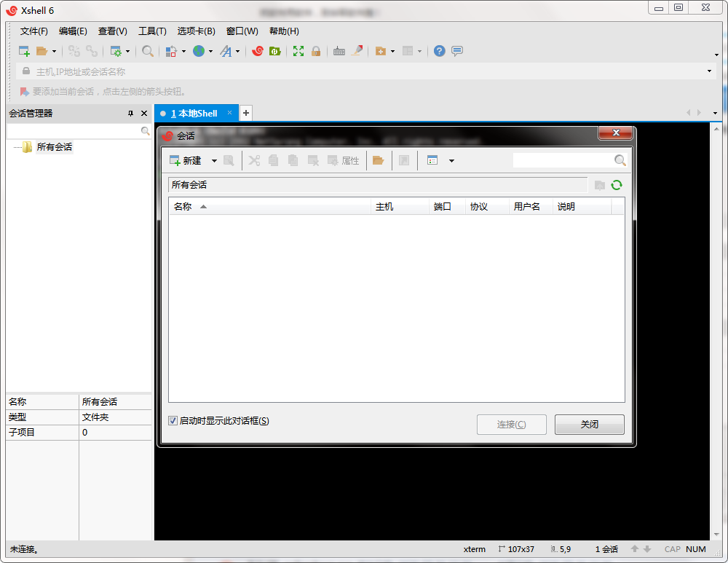Viewport: 728px width, 563px height.
Task: Click the highlighter pen icon
Action: (357, 51)
